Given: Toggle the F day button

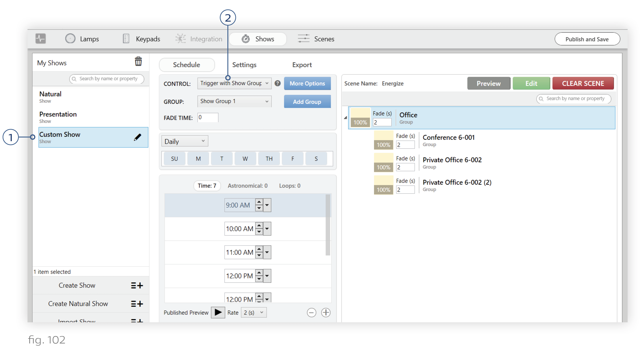Looking at the screenshot, I should click(293, 158).
